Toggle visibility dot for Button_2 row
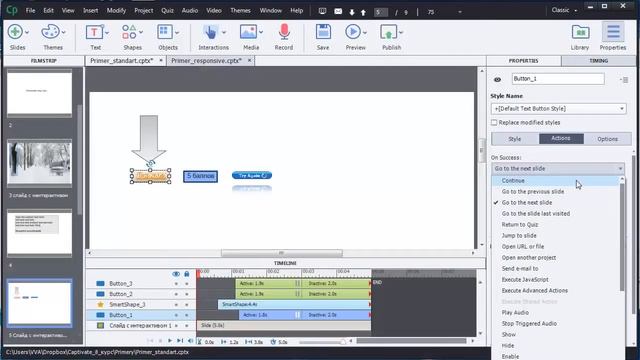This screenshot has width=640, height=360. tap(176, 294)
